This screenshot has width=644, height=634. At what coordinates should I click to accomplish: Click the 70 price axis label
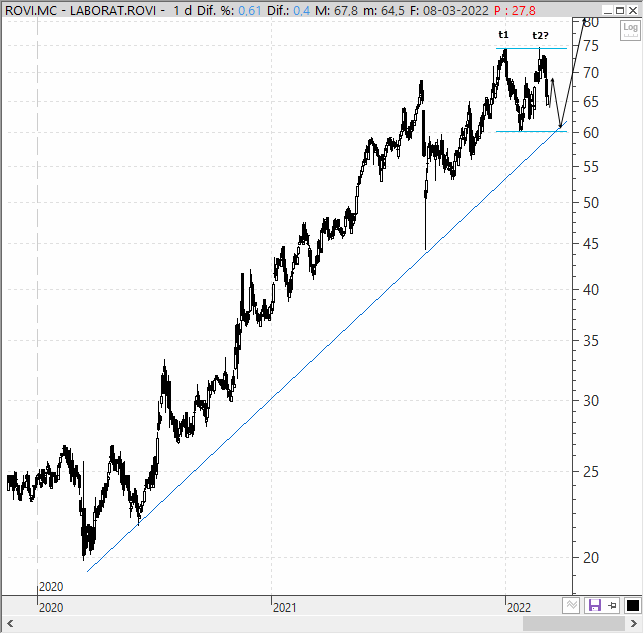tap(591, 73)
